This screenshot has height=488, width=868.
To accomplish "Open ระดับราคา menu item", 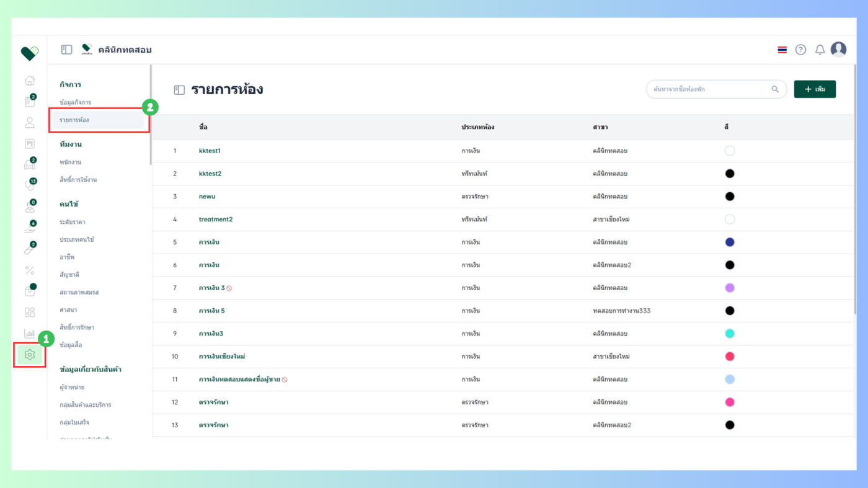I will point(73,222).
